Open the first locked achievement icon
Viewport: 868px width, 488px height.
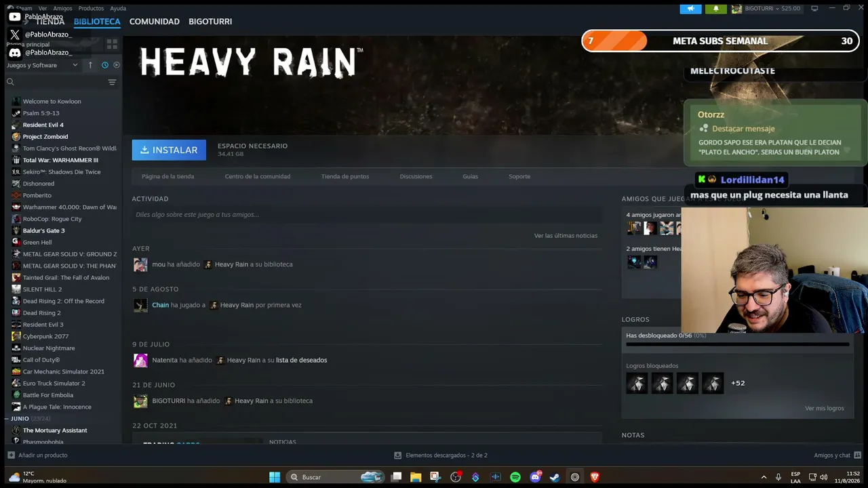click(x=637, y=383)
